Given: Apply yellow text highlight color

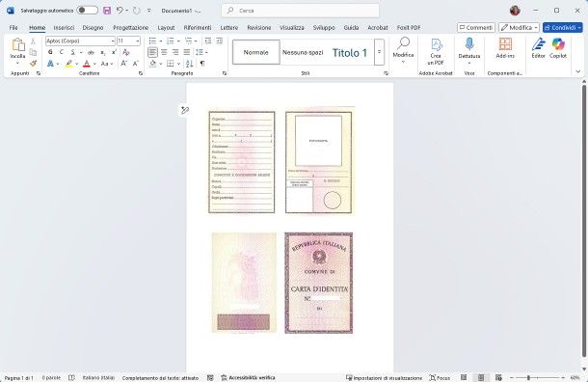Looking at the screenshot, I should (x=68, y=64).
